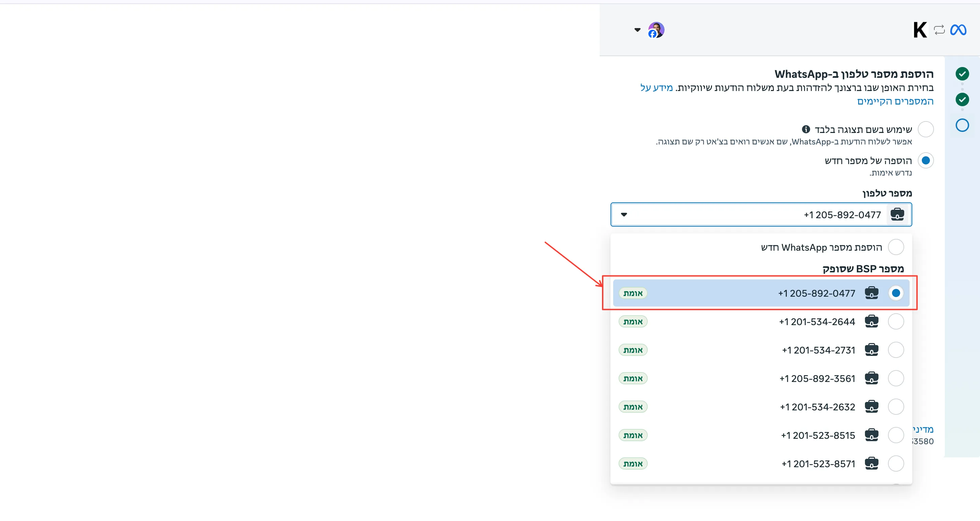
Task: Click briefcase icon beside +1 201-523-8515
Action: click(x=871, y=435)
